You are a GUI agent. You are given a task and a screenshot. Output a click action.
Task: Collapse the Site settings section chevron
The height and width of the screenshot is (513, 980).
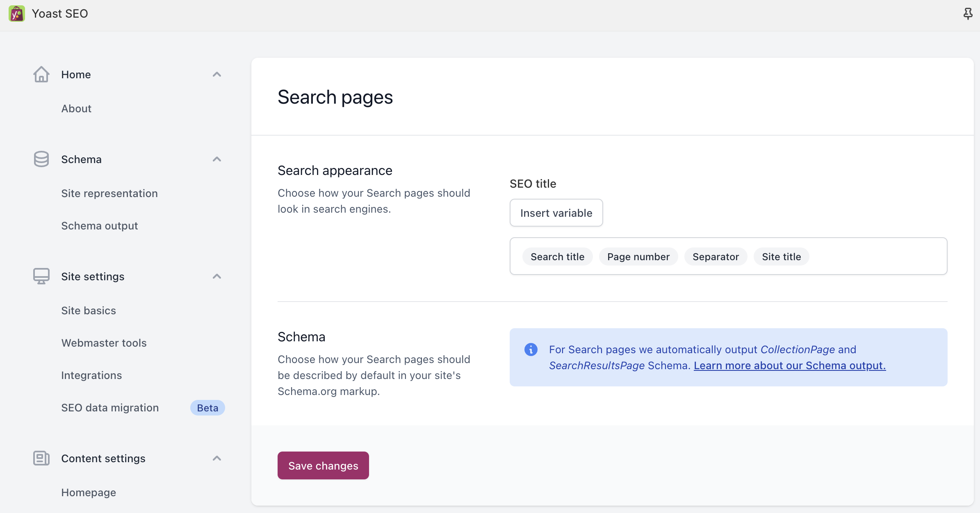pyautogui.click(x=217, y=277)
